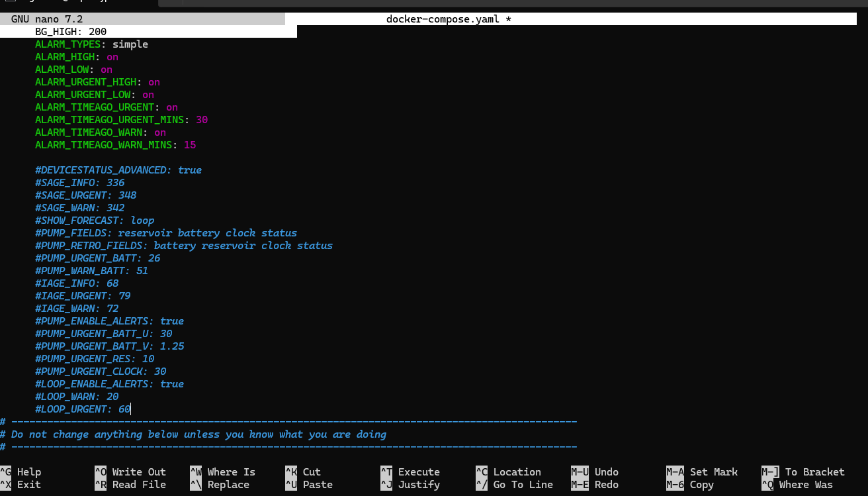Click the ^\ Replace shortcut label
The width and height of the screenshot is (868, 496).
click(222, 485)
